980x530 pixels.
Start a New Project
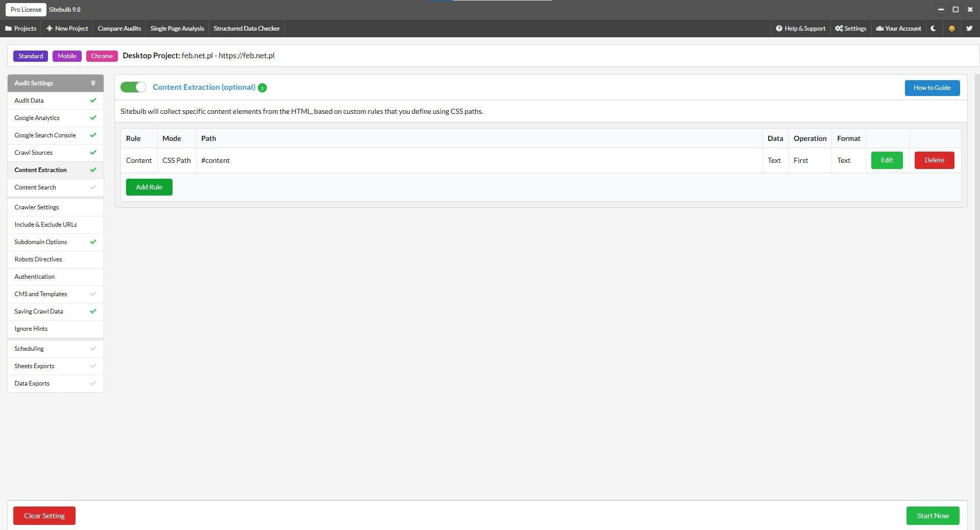coord(67,29)
